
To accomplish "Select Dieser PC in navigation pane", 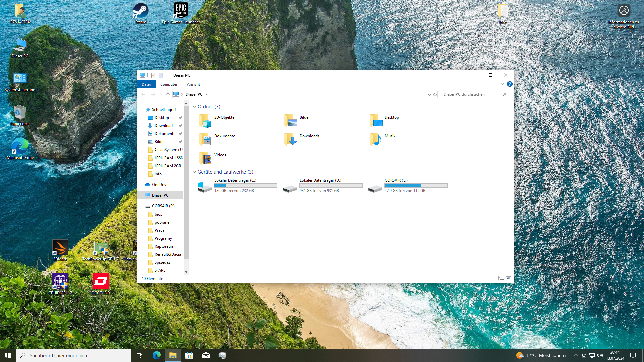I will (x=160, y=195).
